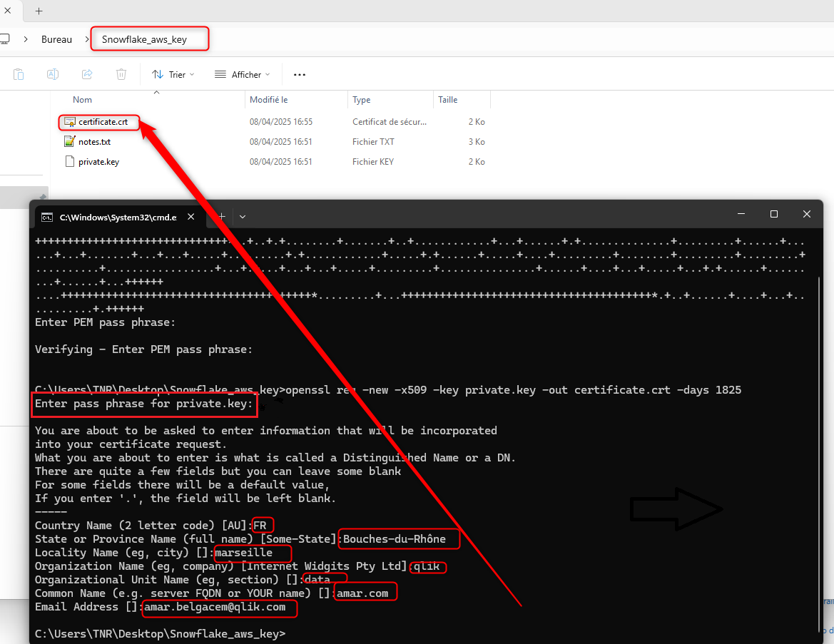
Task: Click the Share icon in the Explorer toolbar
Action: [87, 74]
